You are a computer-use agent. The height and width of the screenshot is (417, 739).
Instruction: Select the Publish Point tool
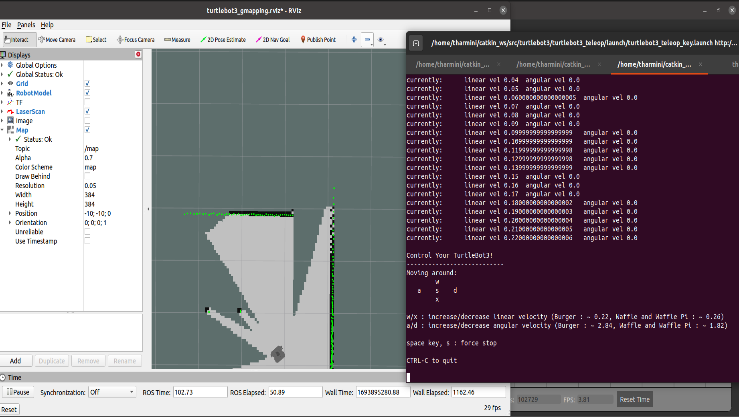click(x=319, y=40)
